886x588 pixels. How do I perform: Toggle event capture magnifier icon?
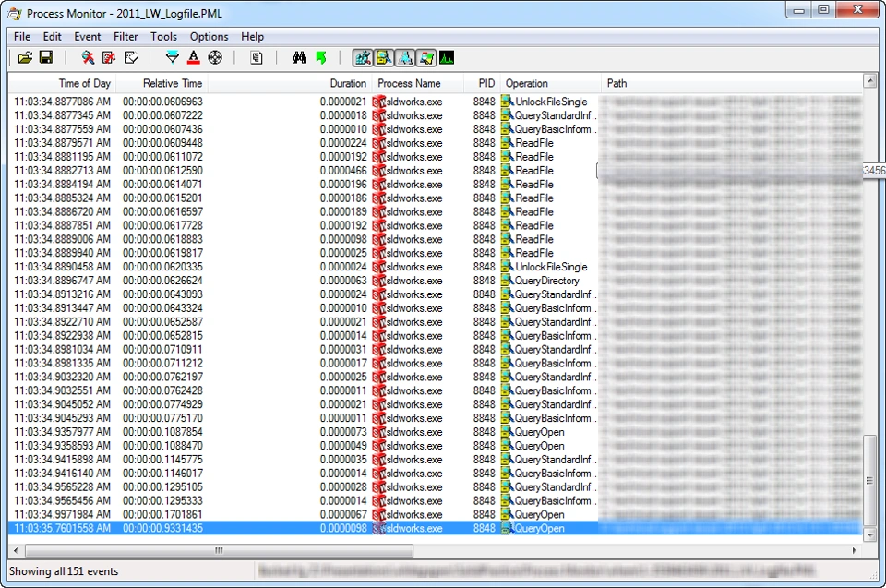point(88,57)
